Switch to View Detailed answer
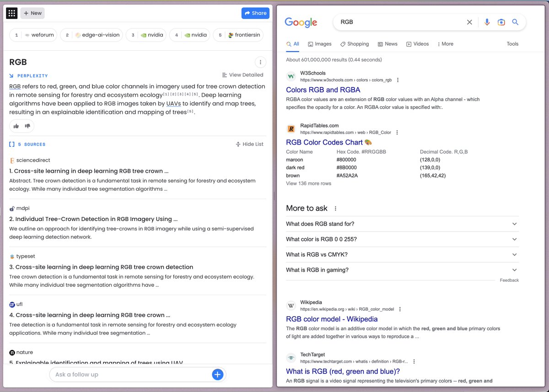The height and width of the screenshot is (392, 549). [x=242, y=75]
